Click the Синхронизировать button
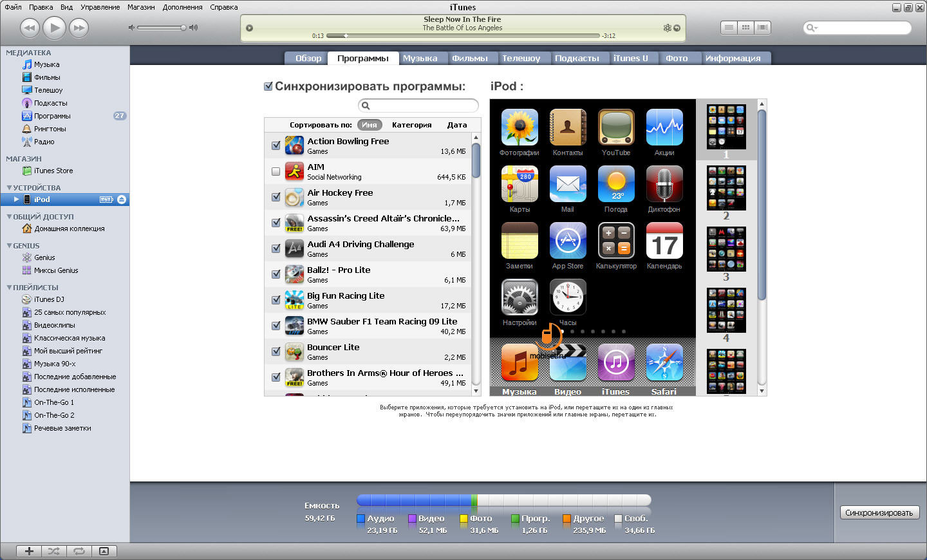The width and height of the screenshot is (927, 560). [879, 512]
